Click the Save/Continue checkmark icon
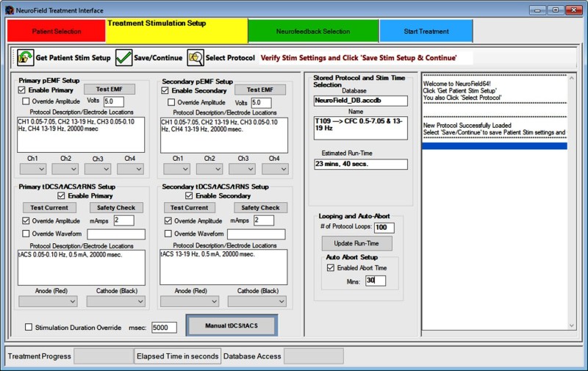588x371 pixels. [123, 57]
